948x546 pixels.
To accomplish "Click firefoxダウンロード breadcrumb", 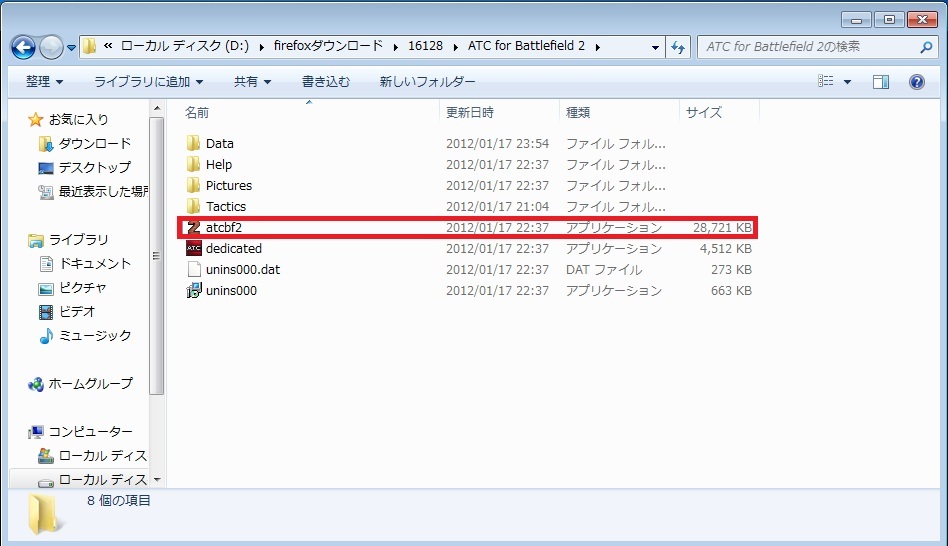I will pyautogui.click(x=328, y=46).
